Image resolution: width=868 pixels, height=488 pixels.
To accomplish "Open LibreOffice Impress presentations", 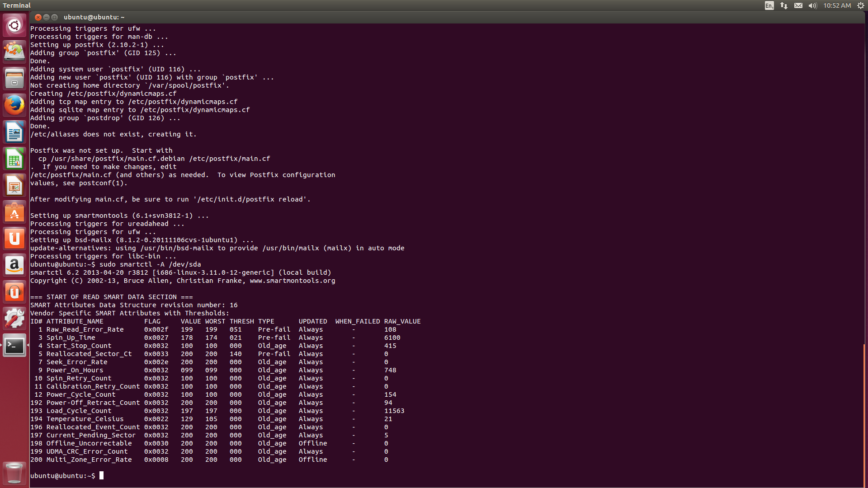I will pyautogui.click(x=14, y=185).
